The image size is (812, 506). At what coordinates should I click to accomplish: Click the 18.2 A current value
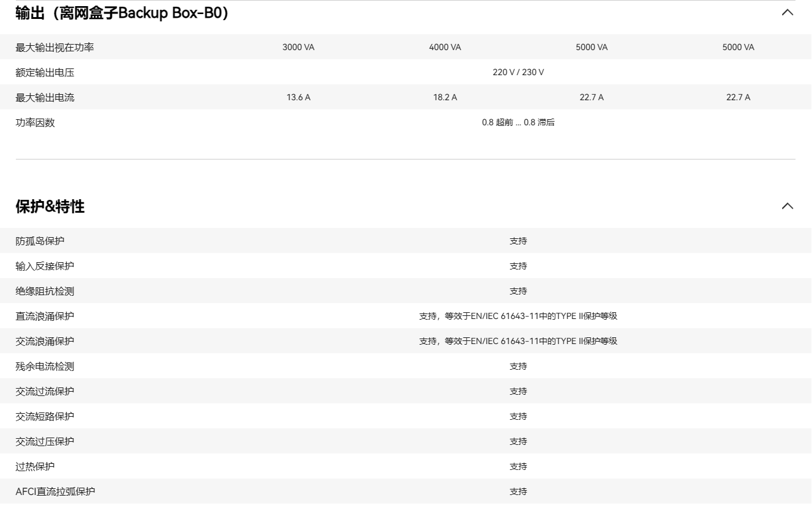445,97
